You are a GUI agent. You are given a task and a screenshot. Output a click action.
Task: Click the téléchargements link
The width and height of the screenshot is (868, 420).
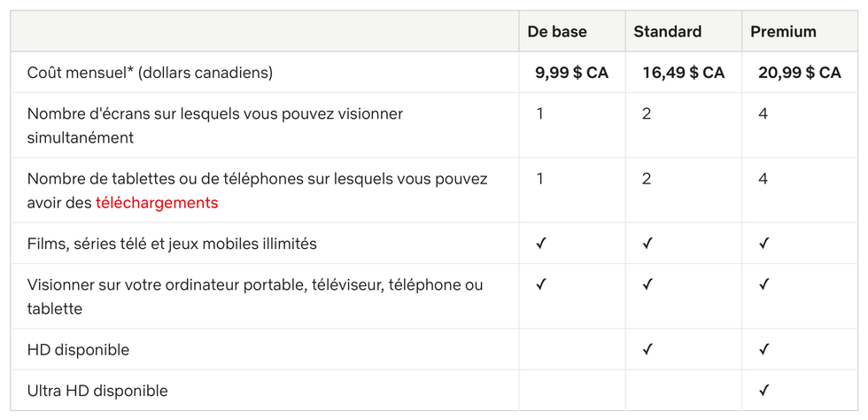(x=157, y=203)
